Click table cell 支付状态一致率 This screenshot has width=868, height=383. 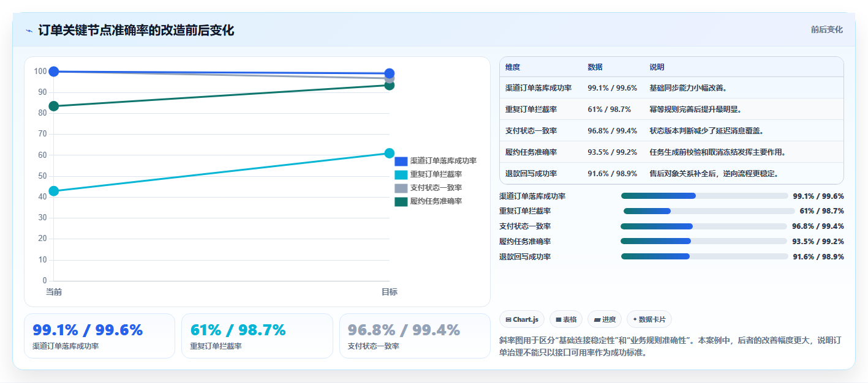531,131
